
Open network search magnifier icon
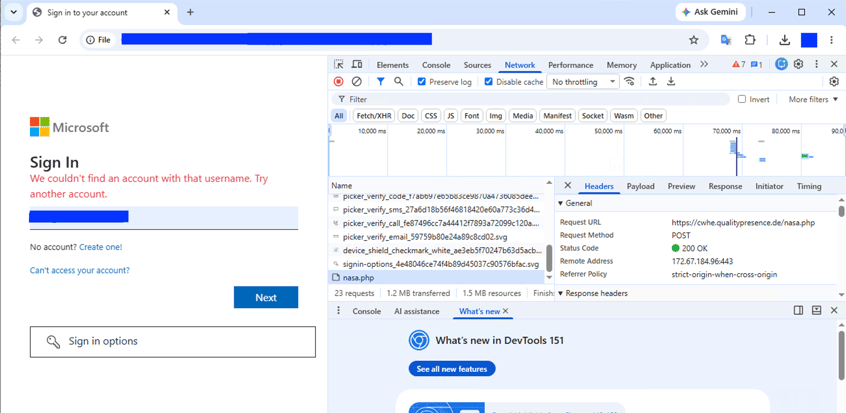399,82
